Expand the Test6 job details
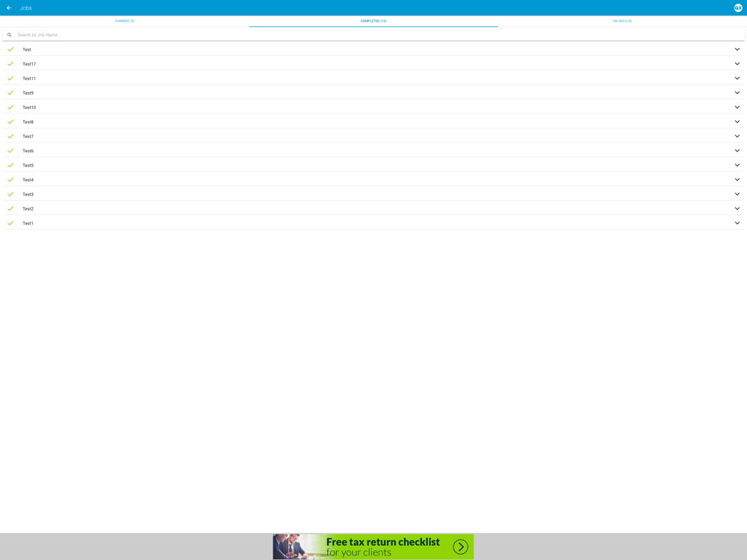This screenshot has height=560, width=747. point(737,151)
